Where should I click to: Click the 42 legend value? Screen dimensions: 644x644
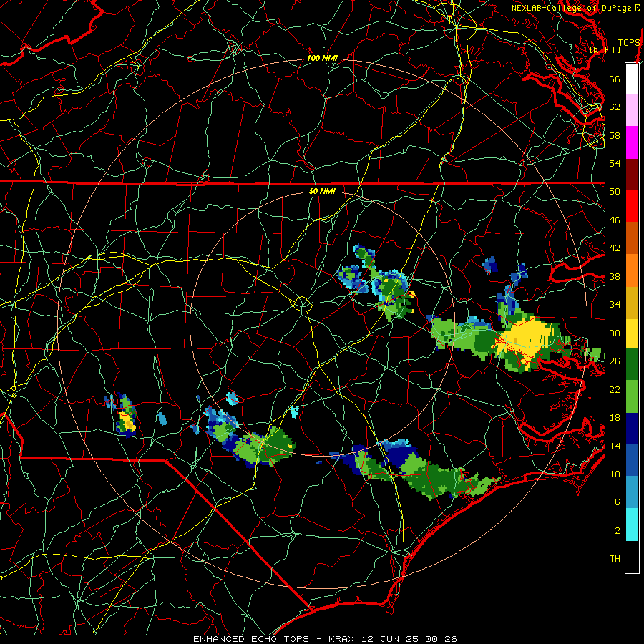click(615, 248)
